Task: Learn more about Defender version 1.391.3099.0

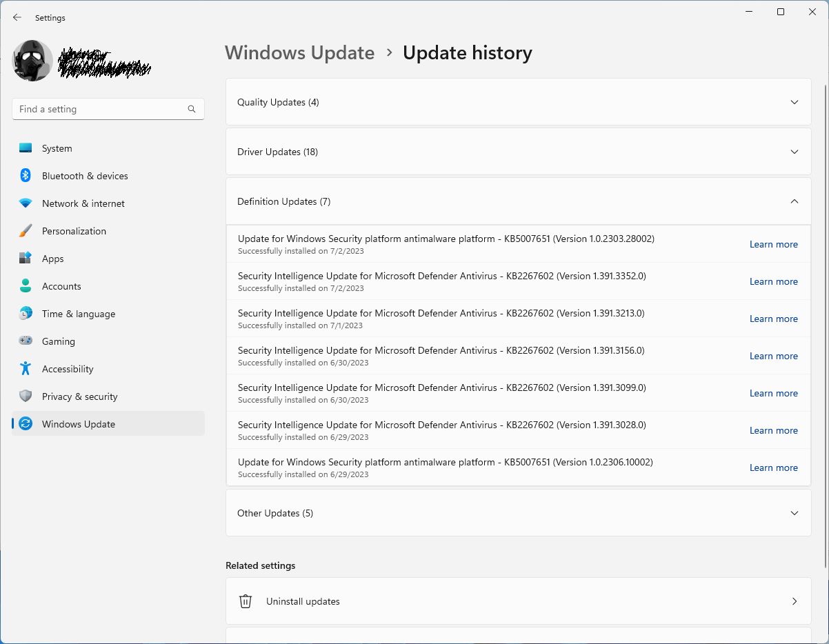Action: coord(774,393)
